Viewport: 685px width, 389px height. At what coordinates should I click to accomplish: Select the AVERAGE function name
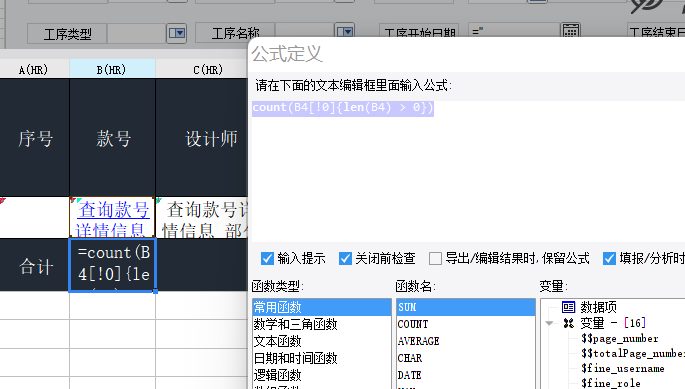click(x=466, y=341)
